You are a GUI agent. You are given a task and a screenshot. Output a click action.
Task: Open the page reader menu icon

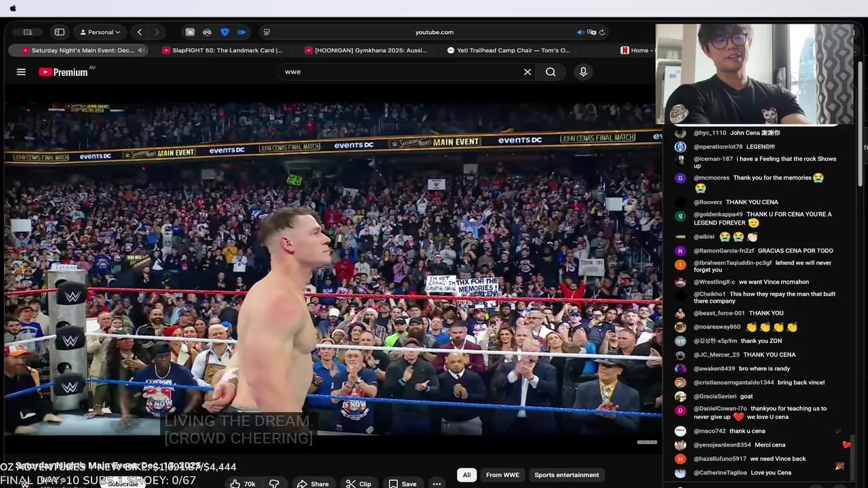coord(267,32)
